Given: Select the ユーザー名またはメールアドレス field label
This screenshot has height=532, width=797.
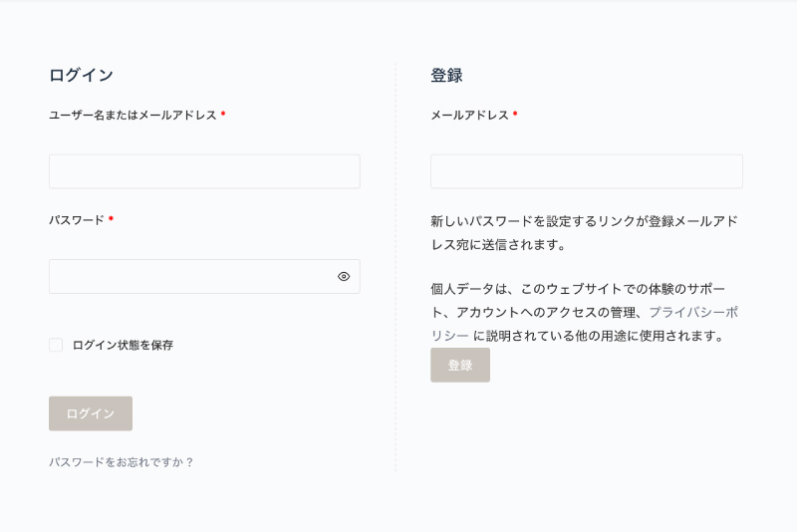Looking at the screenshot, I should (x=133, y=116).
